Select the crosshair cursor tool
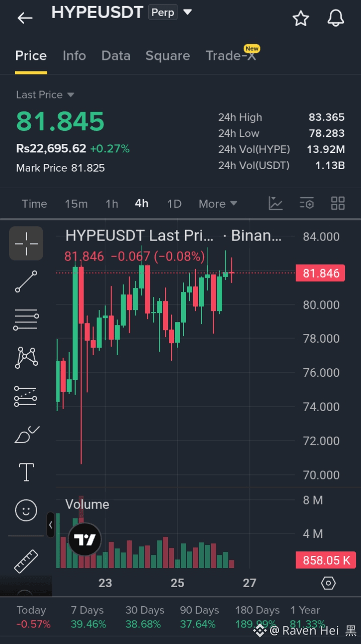Image resolution: width=361 pixels, height=644 pixels. 26,243
